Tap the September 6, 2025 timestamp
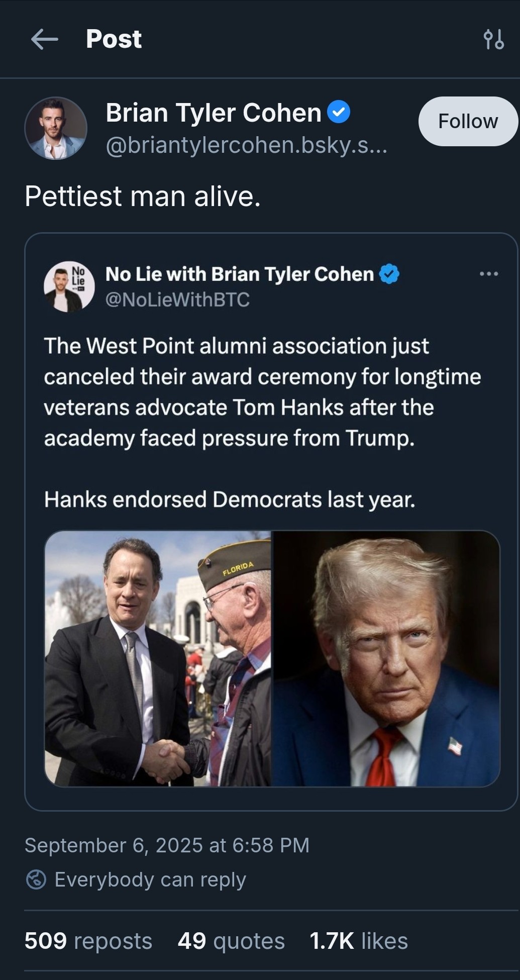Viewport: 520px width, 980px height. click(x=167, y=845)
